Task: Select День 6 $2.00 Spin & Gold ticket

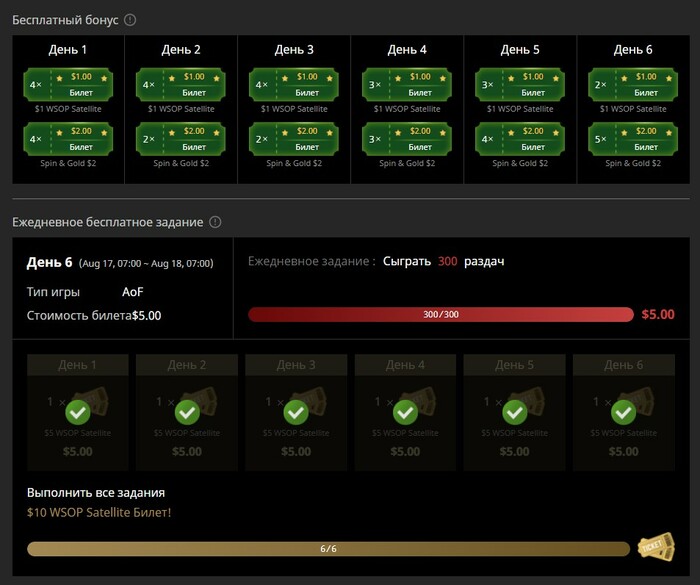Action: click(x=633, y=139)
